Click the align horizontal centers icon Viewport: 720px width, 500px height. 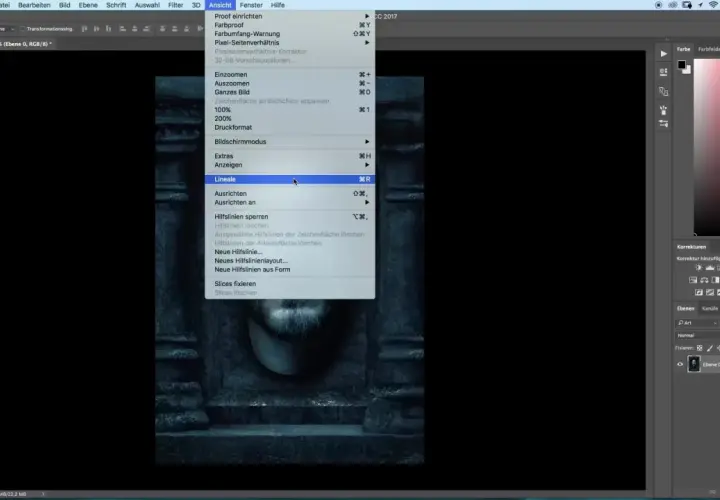click(135, 28)
